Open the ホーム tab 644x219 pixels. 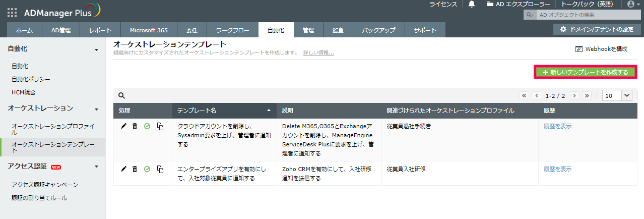click(24, 30)
